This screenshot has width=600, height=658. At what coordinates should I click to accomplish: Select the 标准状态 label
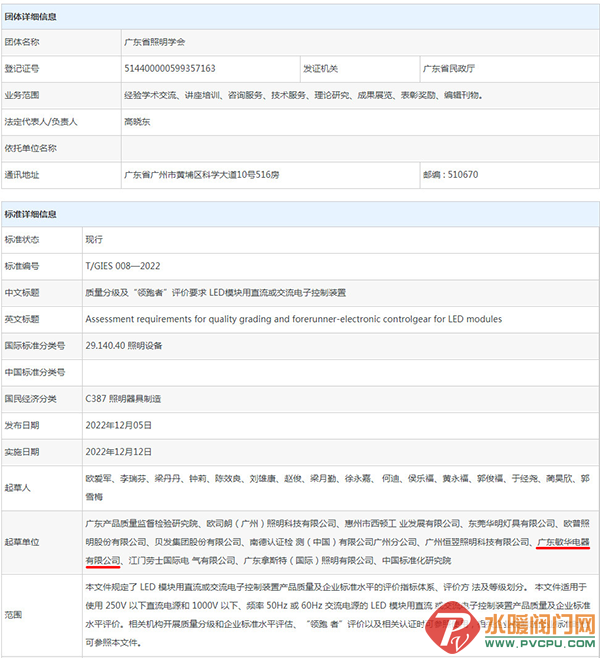pos(22,240)
